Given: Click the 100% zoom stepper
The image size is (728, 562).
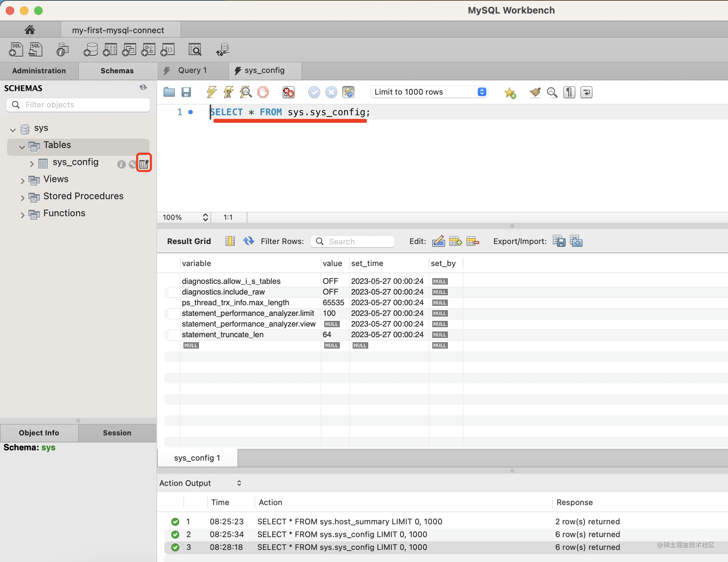Looking at the screenshot, I should [205, 217].
